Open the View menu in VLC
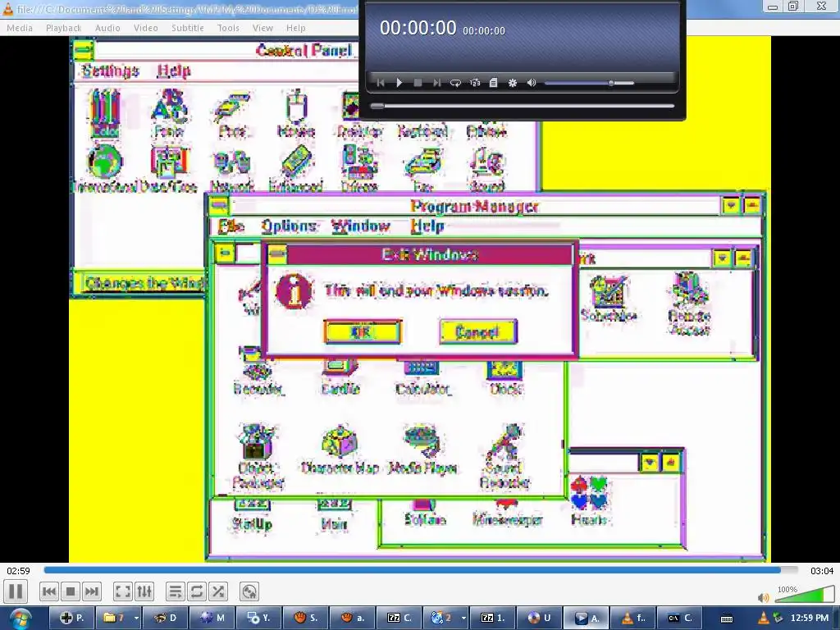The image size is (840, 630). 262,28
